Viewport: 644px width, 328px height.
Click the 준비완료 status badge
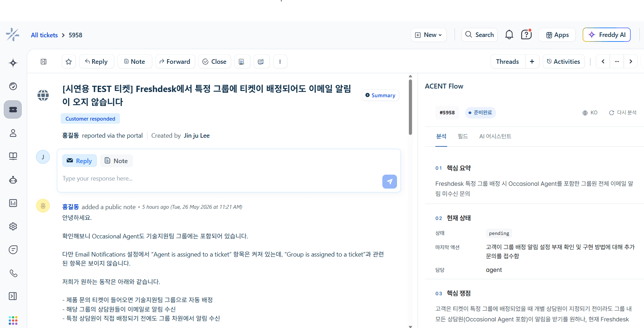pyautogui.click(x=480, y=113)
